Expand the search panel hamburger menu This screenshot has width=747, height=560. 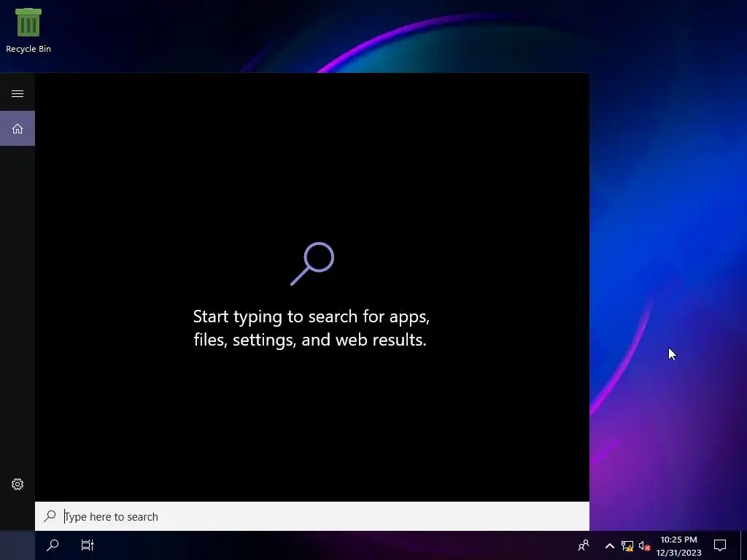pos(18,93)
